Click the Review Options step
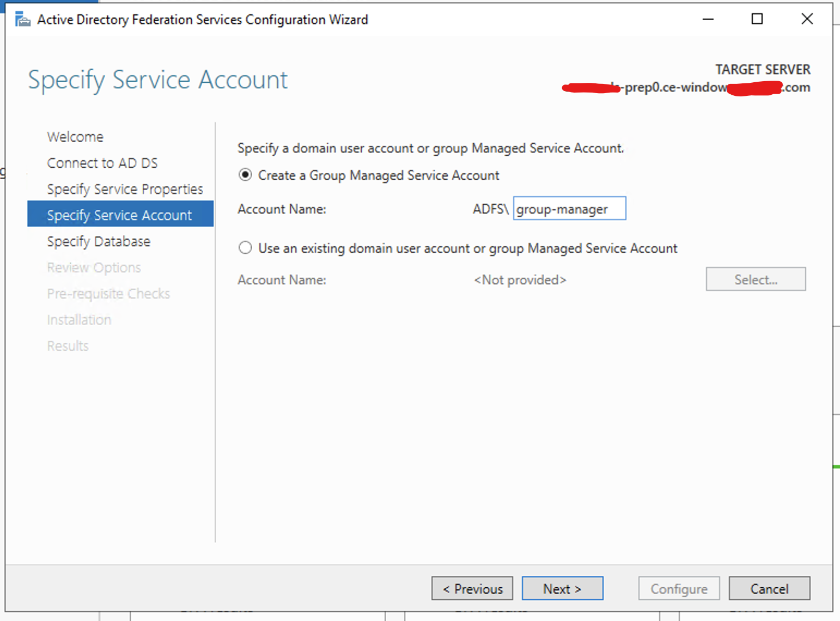Image resolution: width=840 pixels, height=621 pixels. [x=94, y=267]
